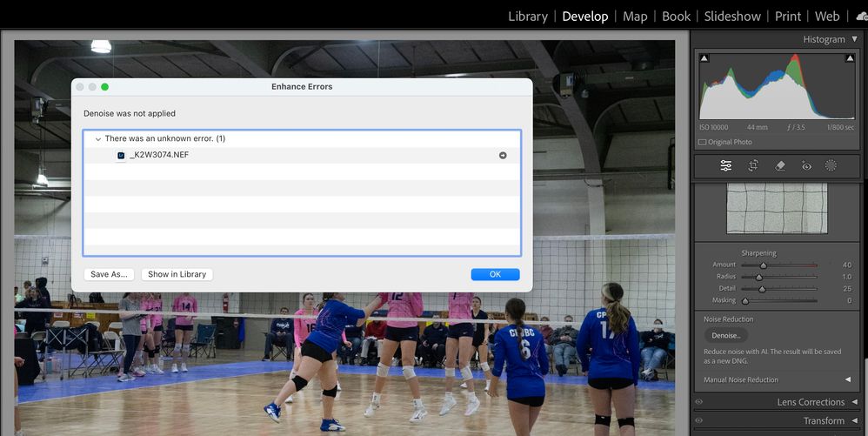Click the Masking value 0

click(849, 300)
